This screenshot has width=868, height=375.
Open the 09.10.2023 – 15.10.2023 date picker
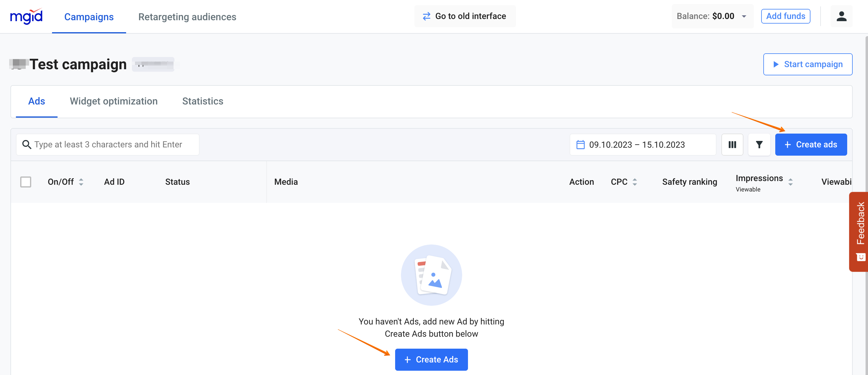637,145
